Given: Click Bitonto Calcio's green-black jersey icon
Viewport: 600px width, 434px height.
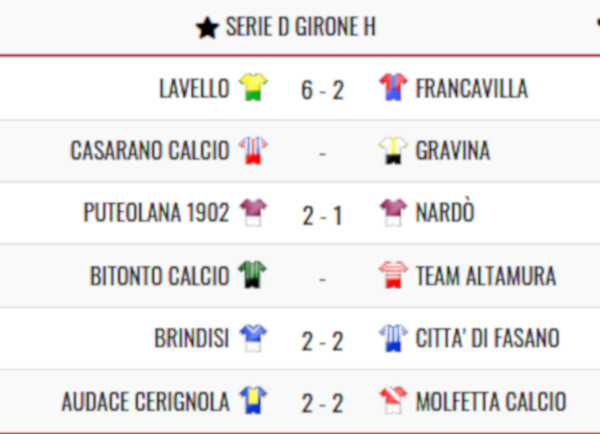Looking at the screenshot, I should coord(253,275).
